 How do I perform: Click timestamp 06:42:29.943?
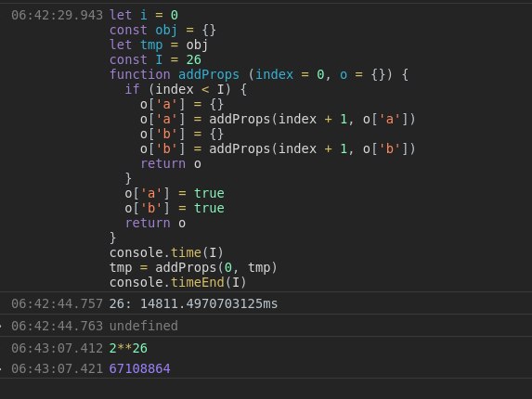point(57,15)
